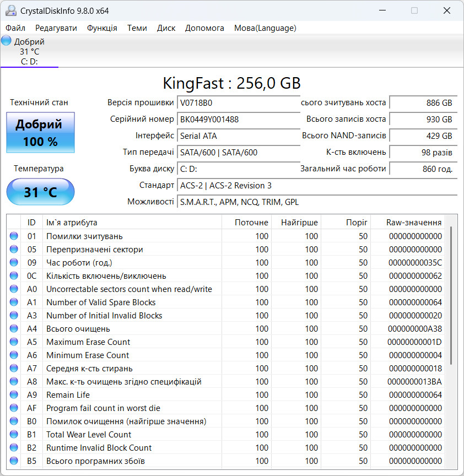Click status circle for Remain Life row
The width and height of the screenshot is (464, 476).
pos(14,394)
